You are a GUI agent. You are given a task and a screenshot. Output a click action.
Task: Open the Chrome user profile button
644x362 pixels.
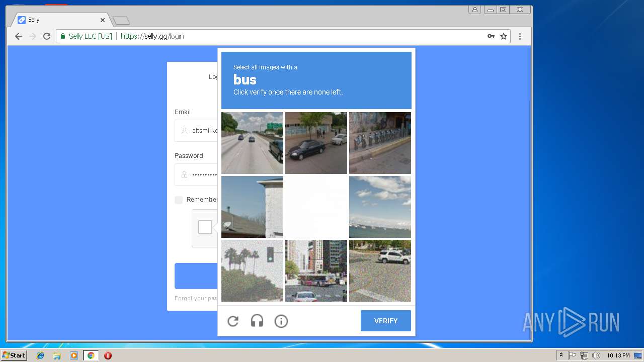click(x=475, y=10)
